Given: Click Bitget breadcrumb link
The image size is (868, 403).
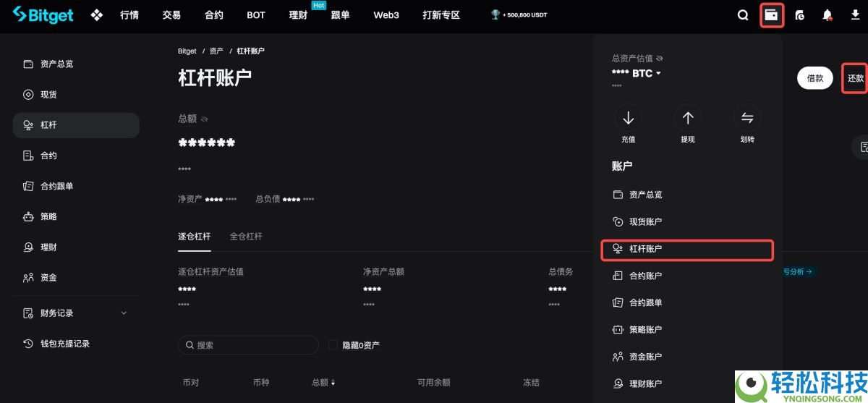Looking at the screenshot, I should (187, 51).
